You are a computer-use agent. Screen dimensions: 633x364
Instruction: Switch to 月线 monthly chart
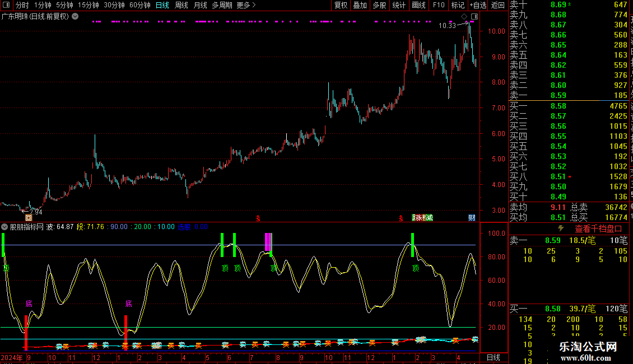(200, 5)
